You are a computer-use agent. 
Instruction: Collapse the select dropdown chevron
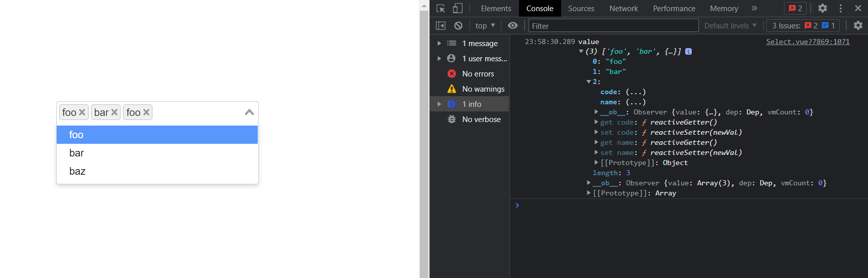249,112
